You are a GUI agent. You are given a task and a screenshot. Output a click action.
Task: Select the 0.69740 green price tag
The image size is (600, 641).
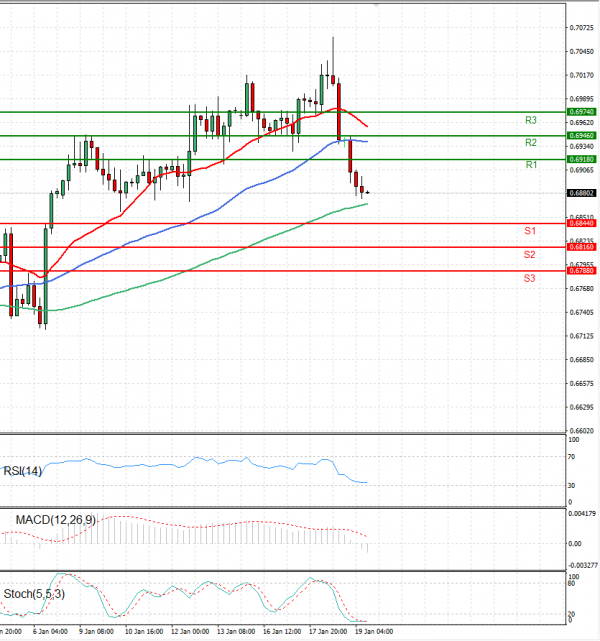(581, 112)
